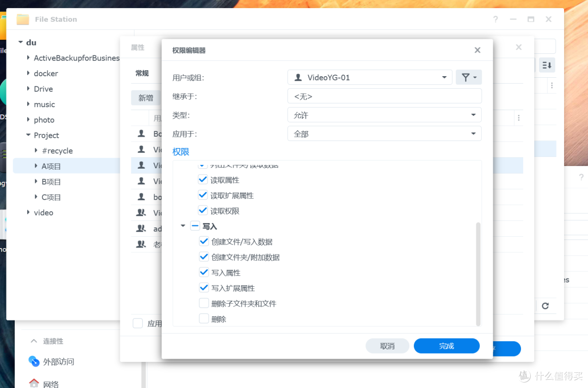Open the user or group dropdown VideoYG-01

(x=370, y=78)
